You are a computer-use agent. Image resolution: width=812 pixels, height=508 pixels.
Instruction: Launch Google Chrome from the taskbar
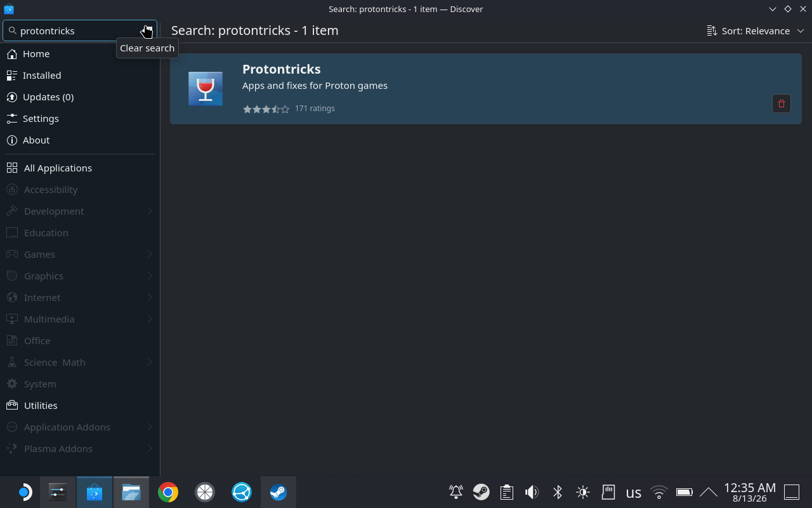point(168,492)
